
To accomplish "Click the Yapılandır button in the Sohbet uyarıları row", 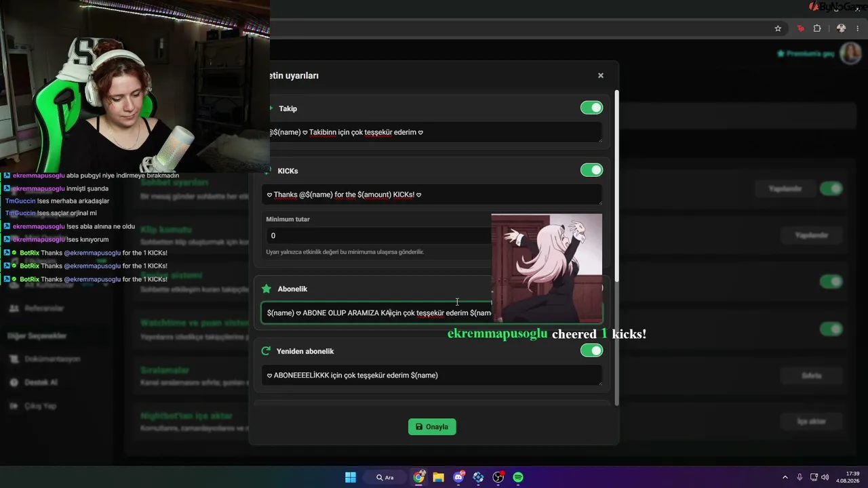I will coord(785,188).
